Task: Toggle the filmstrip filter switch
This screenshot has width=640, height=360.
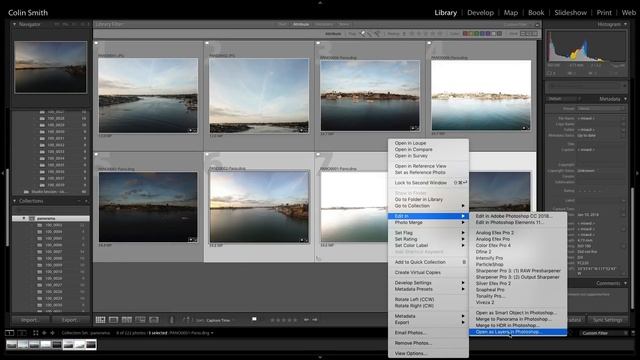Action: (633, 333)
